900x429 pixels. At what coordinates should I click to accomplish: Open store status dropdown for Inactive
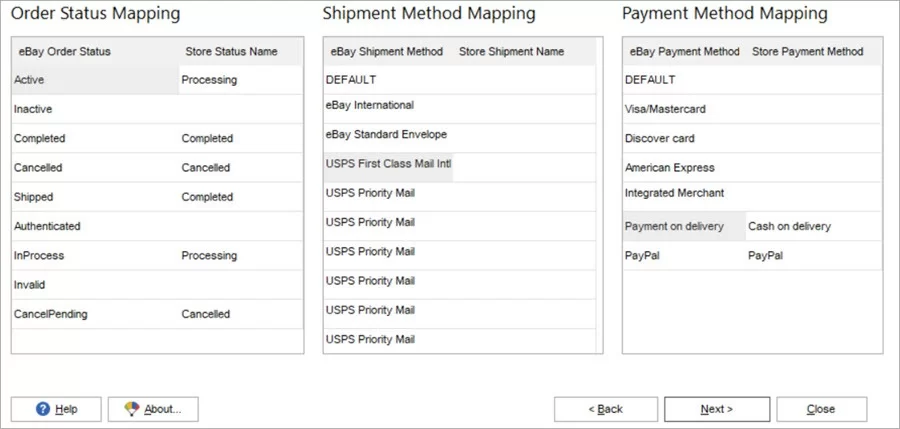tap(240, 109)
